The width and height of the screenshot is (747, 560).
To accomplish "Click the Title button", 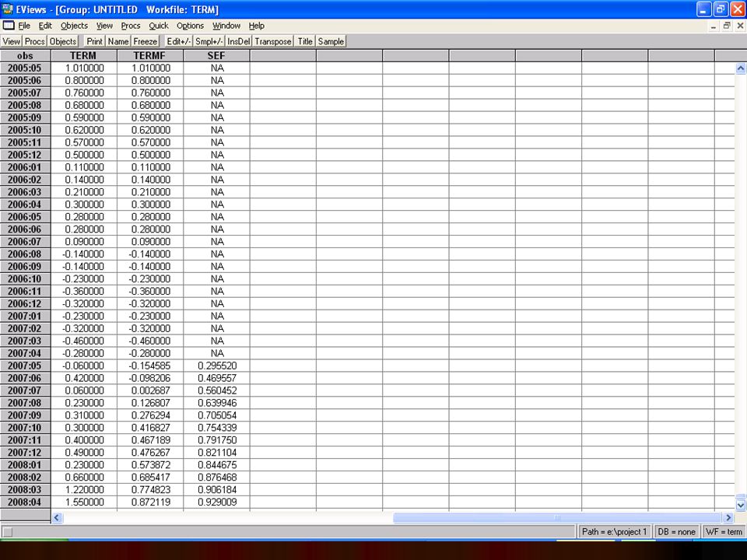I will pos(305,41).
